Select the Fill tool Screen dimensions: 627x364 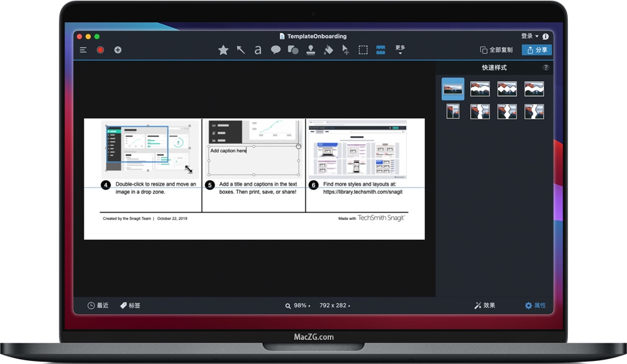(x=327, y=50)
